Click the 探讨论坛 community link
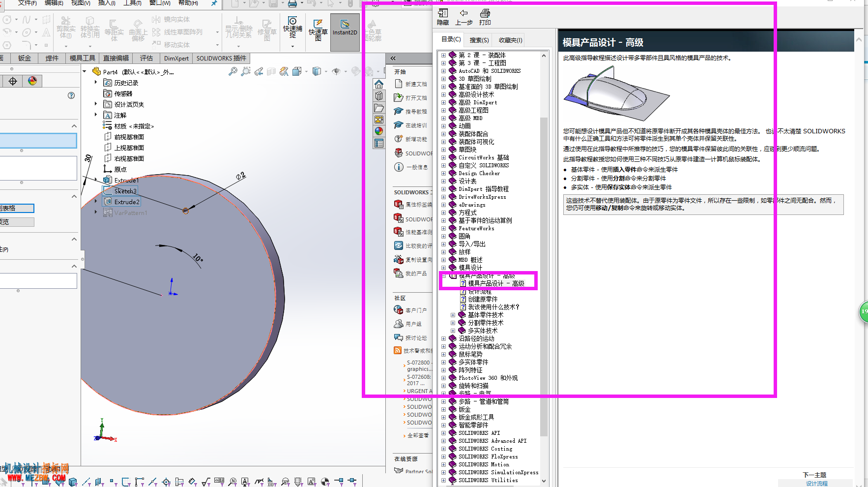The height and width of the screenshot is (487, 868). pyautogui.click(x=416, y=338)
